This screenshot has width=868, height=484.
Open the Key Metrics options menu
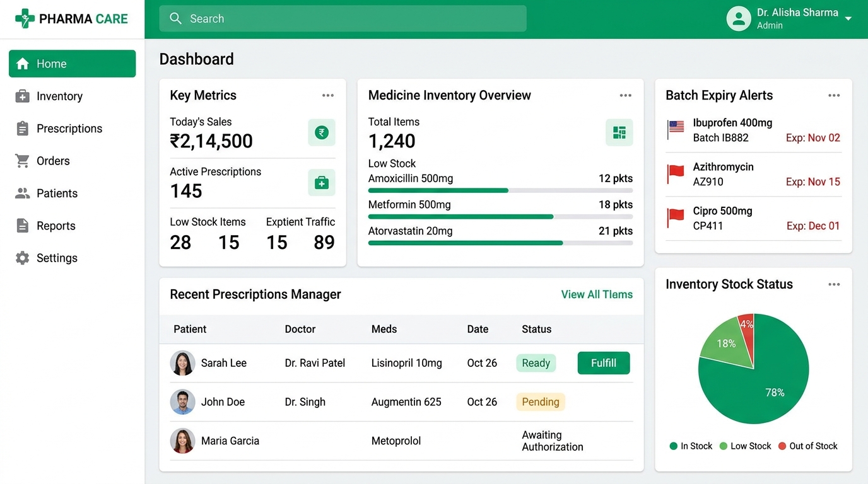(328, 96)
